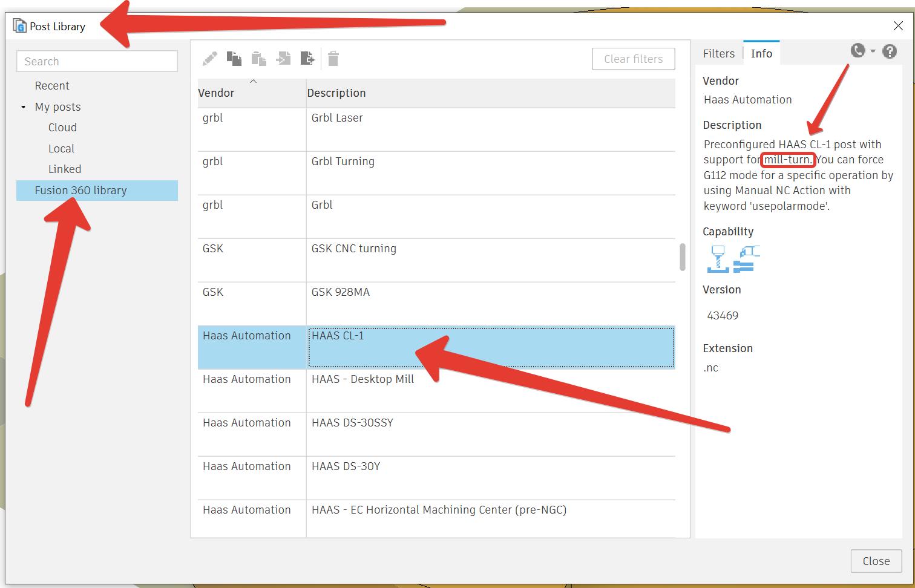Viewport: 915px width, 588px height.
Task: Select the Grbl Laser post
Action: pyautogui.click(x=491, y=129)
